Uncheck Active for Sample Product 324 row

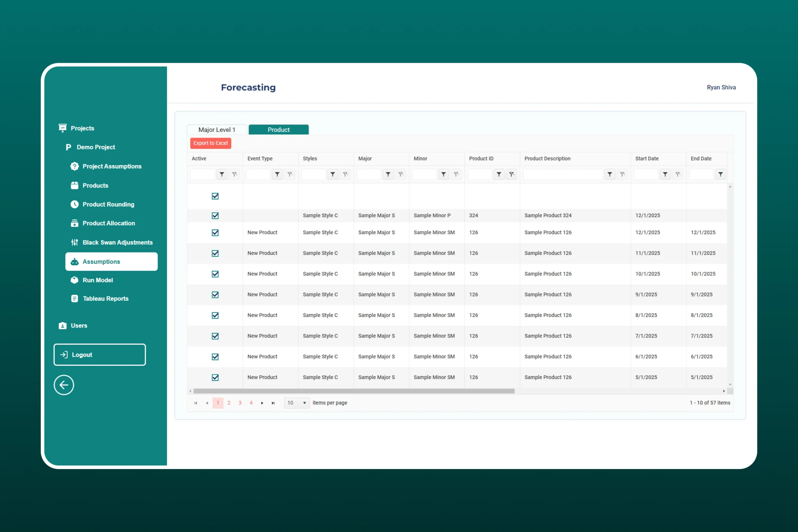click(215, 216)
